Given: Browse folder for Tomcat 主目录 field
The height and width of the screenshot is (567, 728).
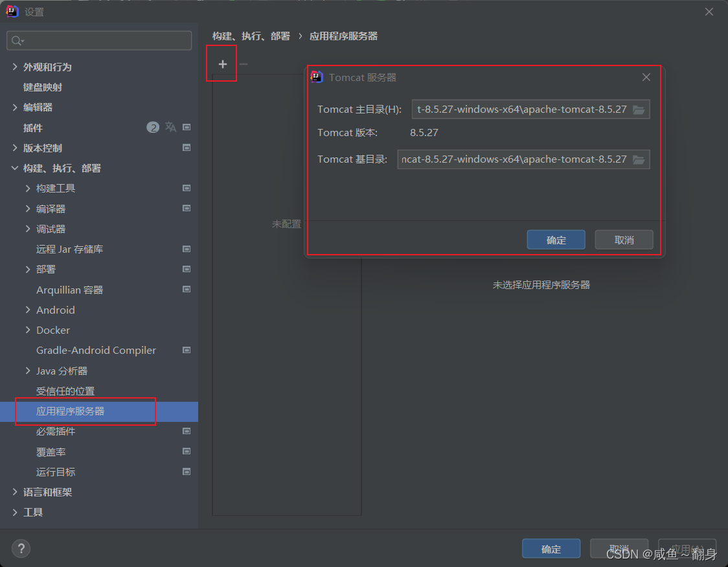Looking at the screenshot, I should click(639, 110).
